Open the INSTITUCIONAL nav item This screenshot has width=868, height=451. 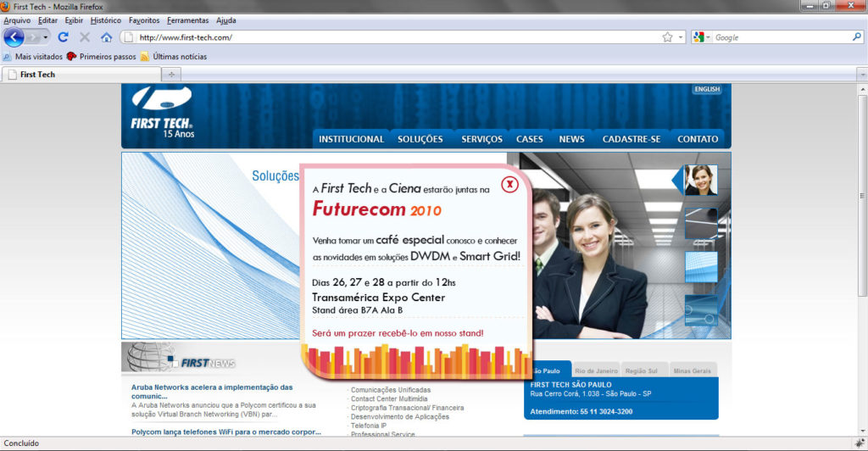(351, 139)
